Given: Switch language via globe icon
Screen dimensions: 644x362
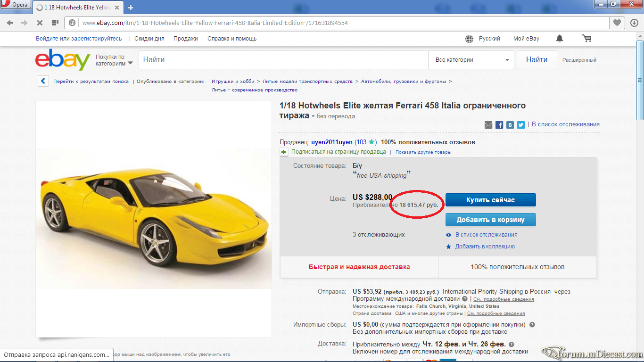Looking at the screenshot, I should pos(469,39).
